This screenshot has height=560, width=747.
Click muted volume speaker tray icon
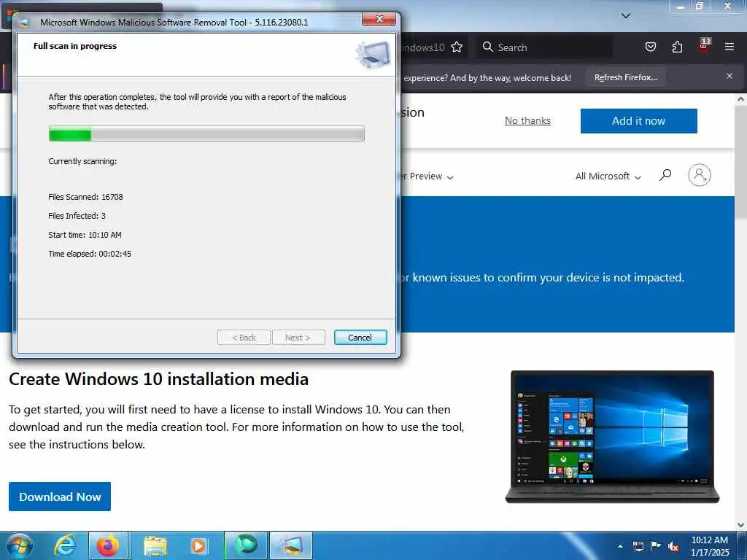(x=673, y=546)
